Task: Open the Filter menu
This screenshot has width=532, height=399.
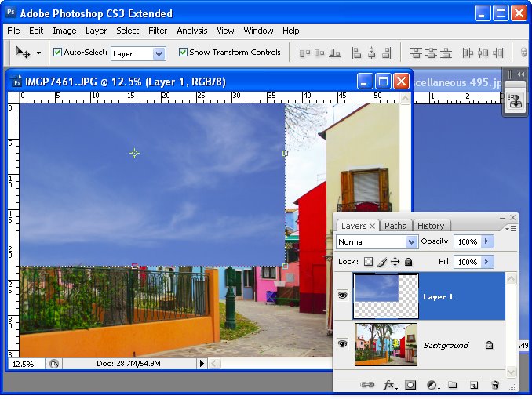Action: [158, 31]
